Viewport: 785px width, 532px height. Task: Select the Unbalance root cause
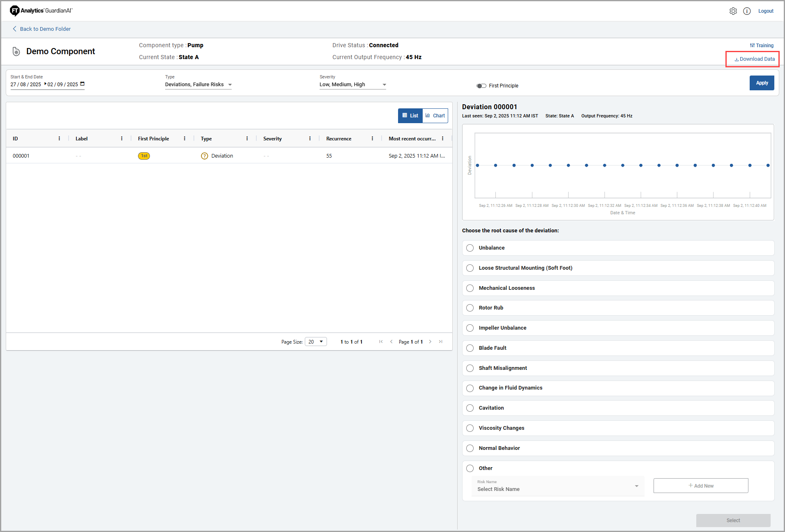pyautogui.click(x=470, y=248)
